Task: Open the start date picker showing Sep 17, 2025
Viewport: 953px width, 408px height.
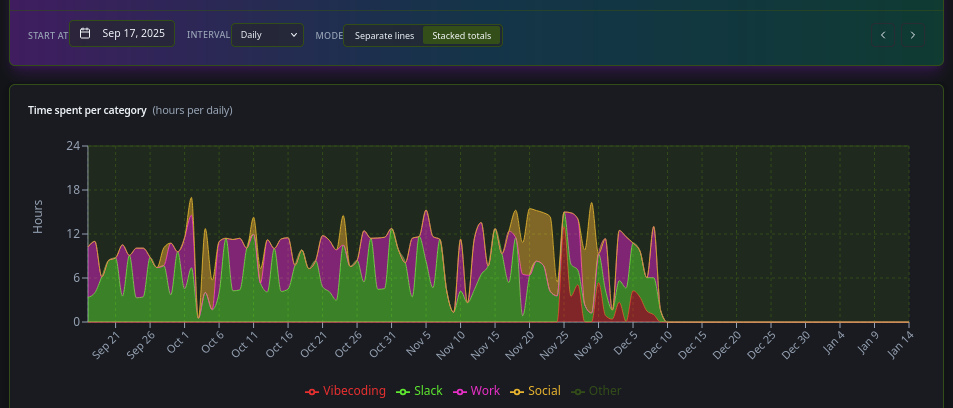Action: (x=132, y=33)
